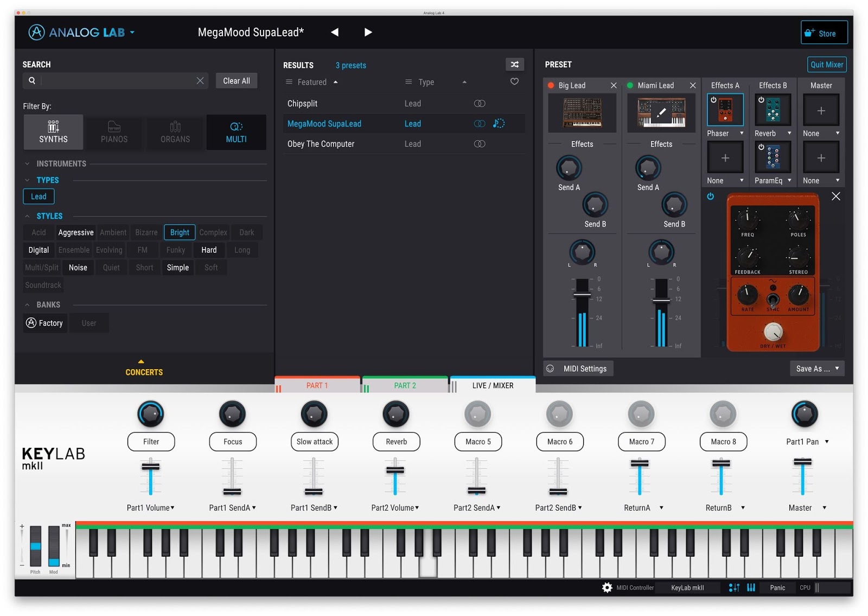Open the Analog Lab main menu dropdown
Image resolution: width=868 pixels, height=616 pixels.
pos(132,33)
